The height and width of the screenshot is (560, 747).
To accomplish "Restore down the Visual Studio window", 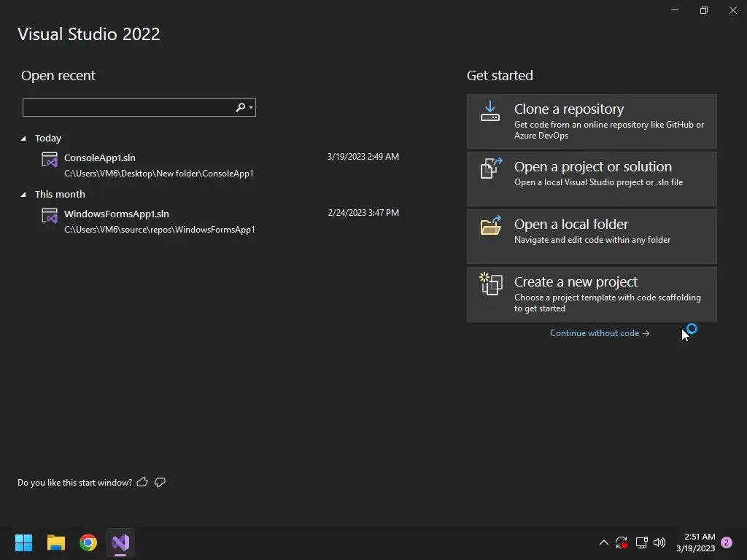I will pos(704,10).
